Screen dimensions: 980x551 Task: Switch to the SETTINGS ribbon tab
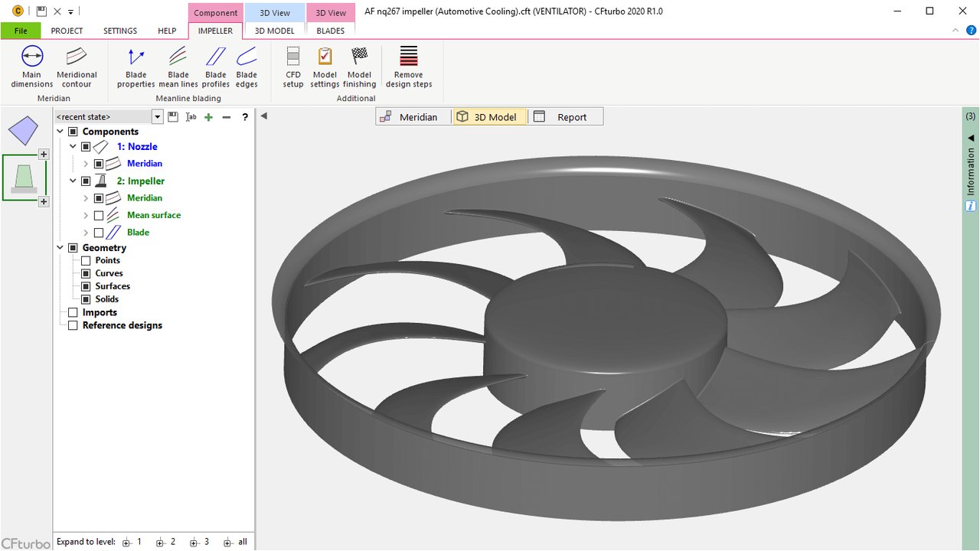120,31
